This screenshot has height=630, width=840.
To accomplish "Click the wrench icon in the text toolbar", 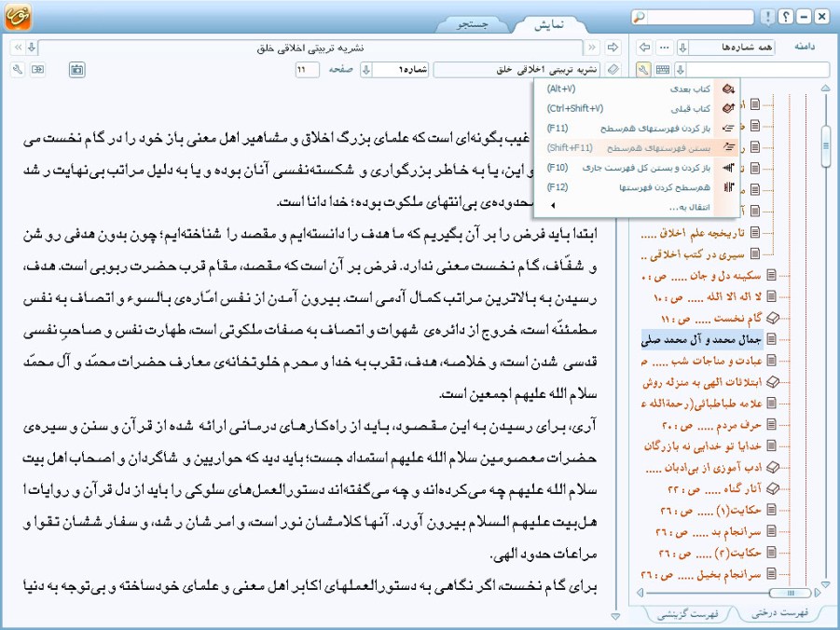I will [x=18, y=70].
